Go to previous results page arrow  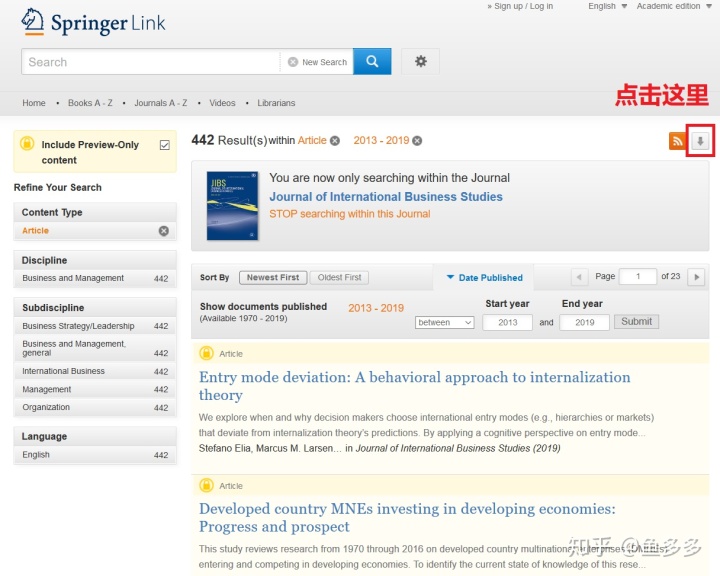click(579, 277)
